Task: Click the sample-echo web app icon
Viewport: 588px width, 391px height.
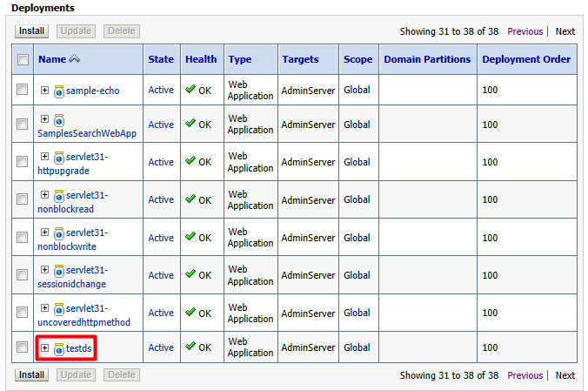Action: pyautogui.click(x=59, y=91)
